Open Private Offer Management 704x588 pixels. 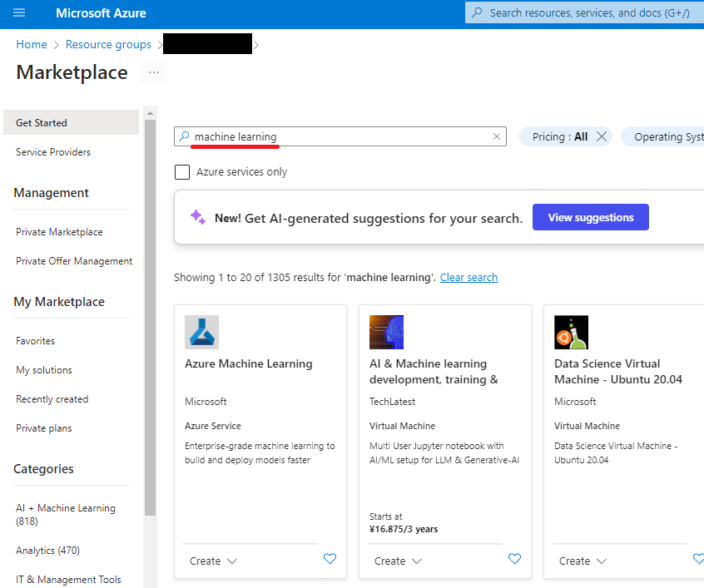[74, 261]
